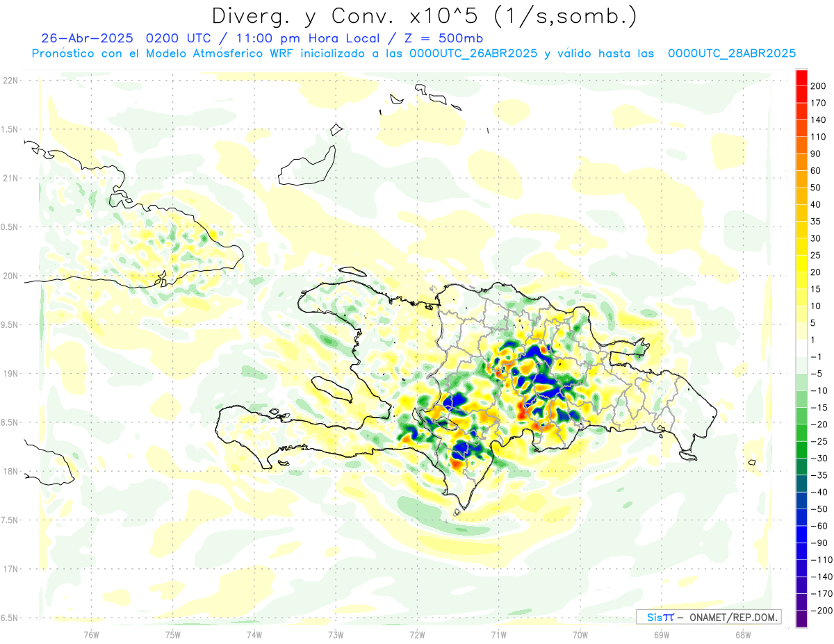Click the colorbar label '-20'
The width and height of the screenshot is (834, 644).
point(819,424)
